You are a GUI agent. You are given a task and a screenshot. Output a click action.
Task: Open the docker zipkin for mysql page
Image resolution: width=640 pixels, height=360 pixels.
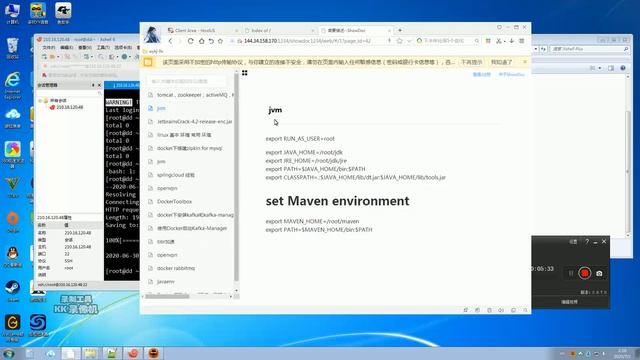click(x=190, y=148)
